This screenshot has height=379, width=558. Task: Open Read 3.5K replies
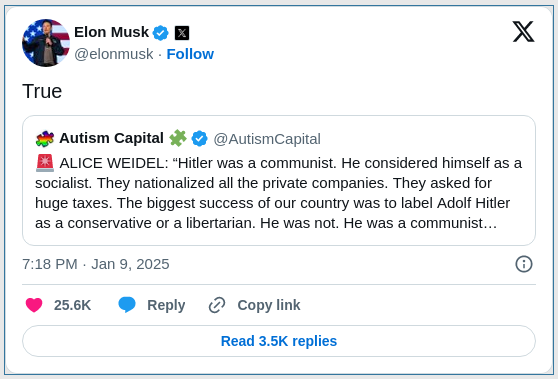click(x=279, y=341)
